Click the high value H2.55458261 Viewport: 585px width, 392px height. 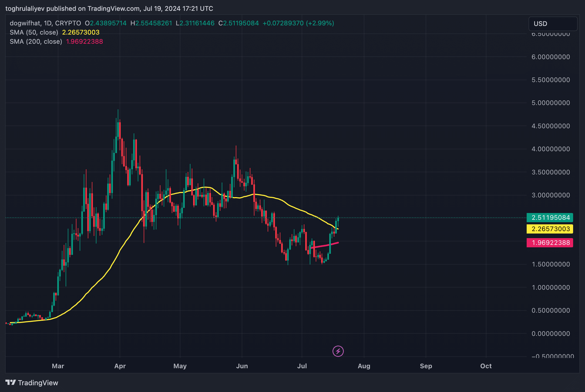[x=151, y=23]
